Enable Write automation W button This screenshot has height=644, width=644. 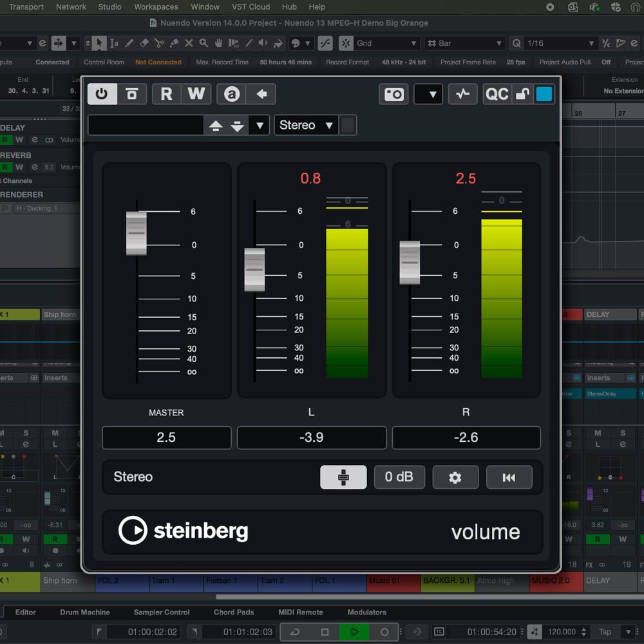(x=196, y=94)
